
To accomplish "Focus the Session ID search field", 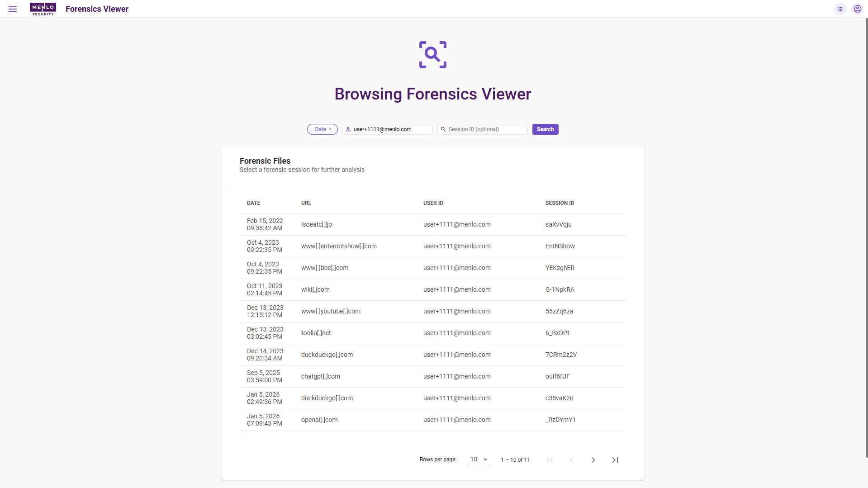I will pyautogui.click(x=483, y=129).
